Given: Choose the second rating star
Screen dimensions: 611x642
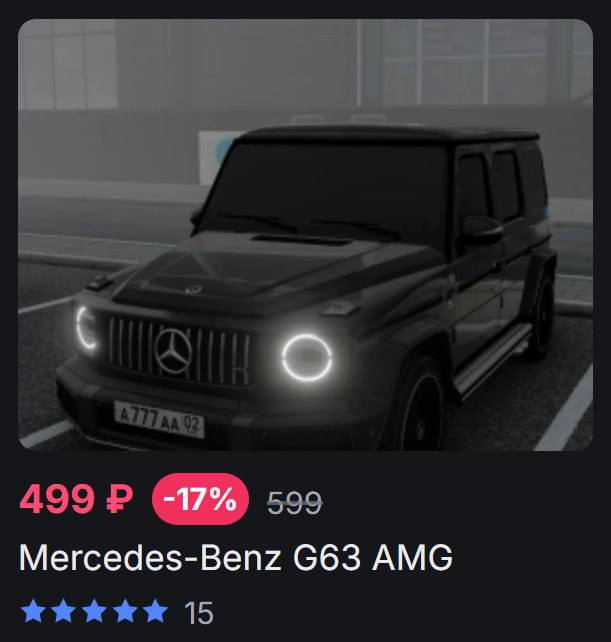Looking at the screenshot, I should click(x=63, y=612).
